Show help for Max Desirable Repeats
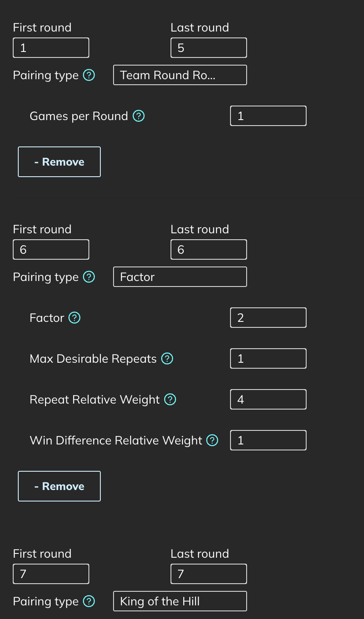364x619 pixels. tap(168, 359)
